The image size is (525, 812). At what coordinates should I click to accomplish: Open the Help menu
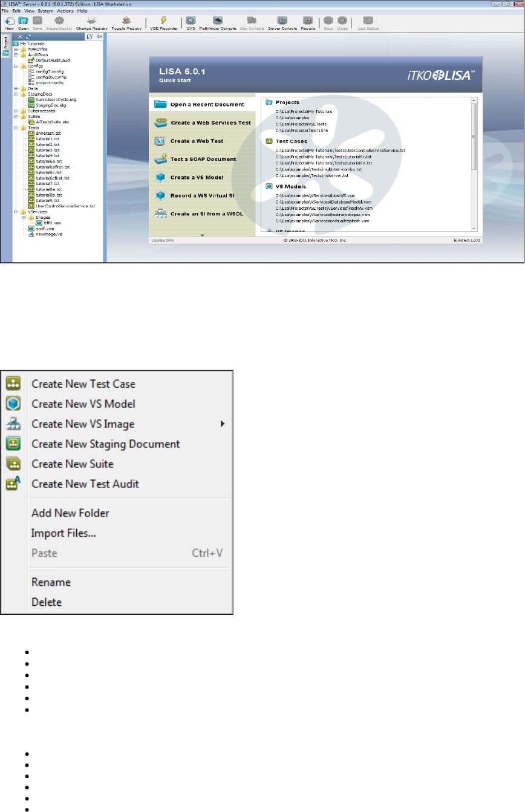pyautogui.click(x=82, y=11)
